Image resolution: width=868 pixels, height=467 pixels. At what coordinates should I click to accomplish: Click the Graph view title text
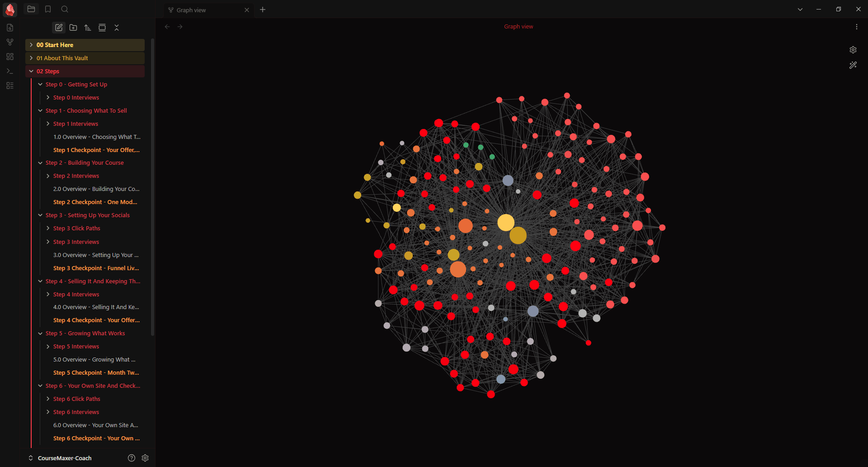coord(519,27)
